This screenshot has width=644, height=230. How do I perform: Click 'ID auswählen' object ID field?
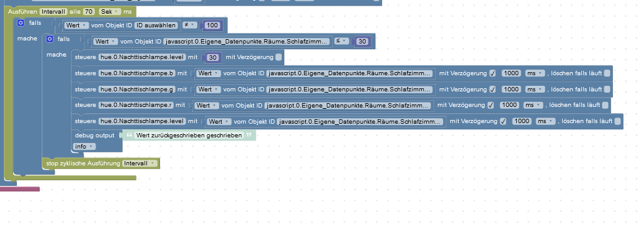(156, 25)
